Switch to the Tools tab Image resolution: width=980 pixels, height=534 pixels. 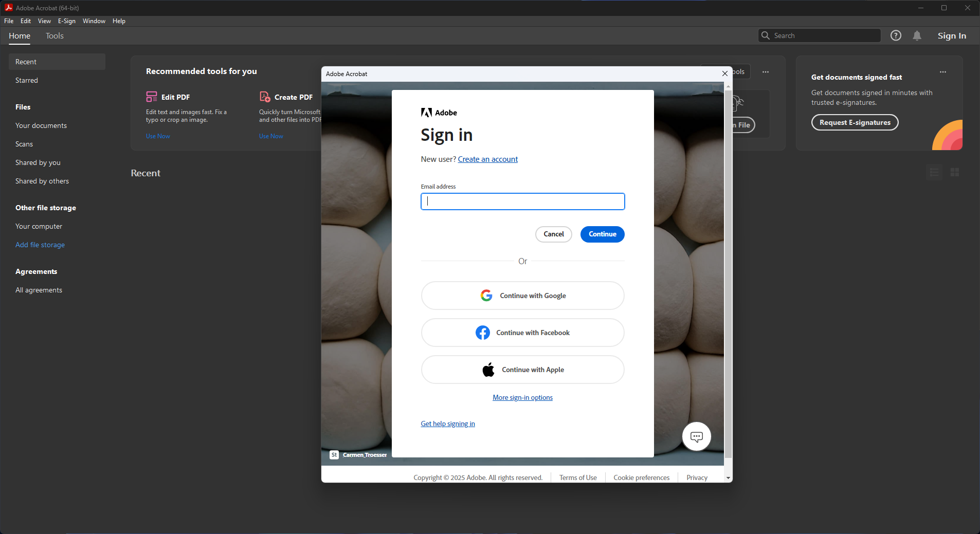click(55, 36)
